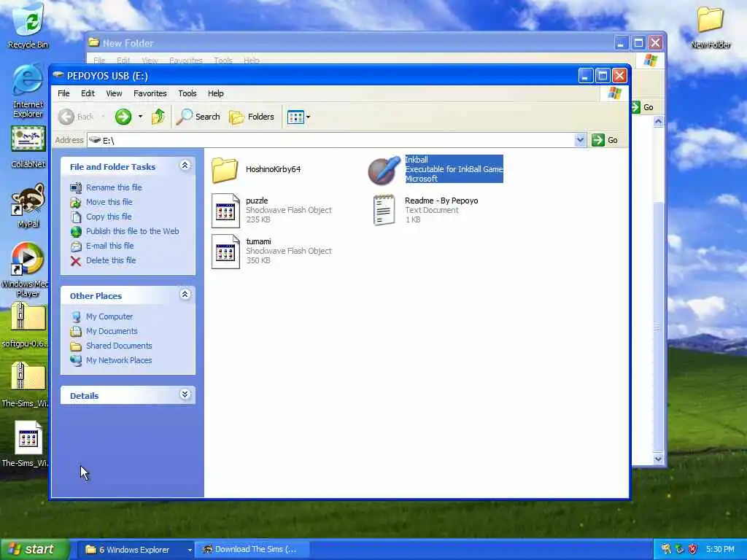Open the Search toolbar button
The image size is (747, 560).
(198, 117)
